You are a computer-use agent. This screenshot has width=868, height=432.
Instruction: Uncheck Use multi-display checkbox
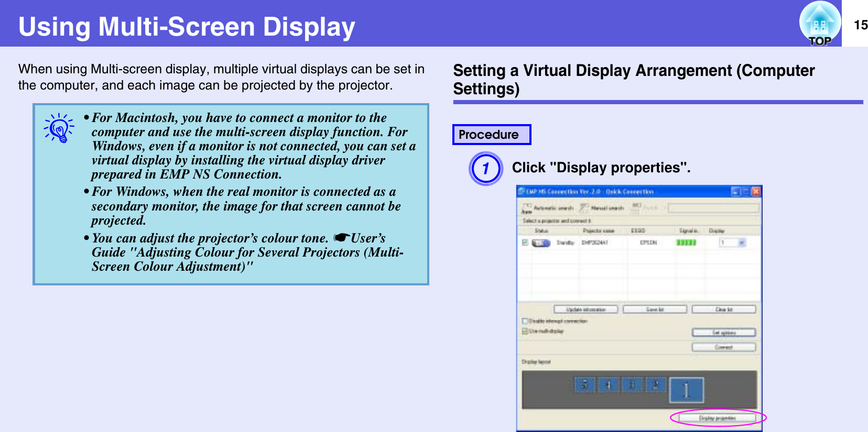(525, 331)
